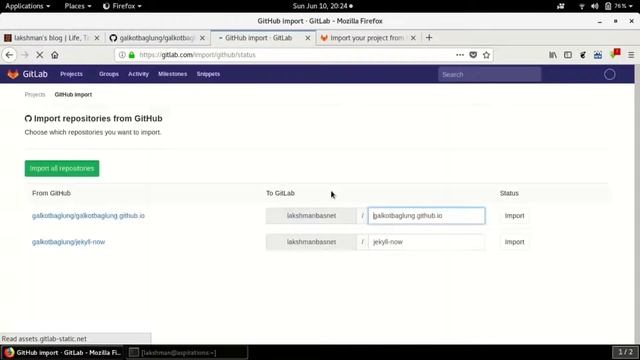
Task: Open Projects in GitLab navbar
Action: tap(71, 74)
